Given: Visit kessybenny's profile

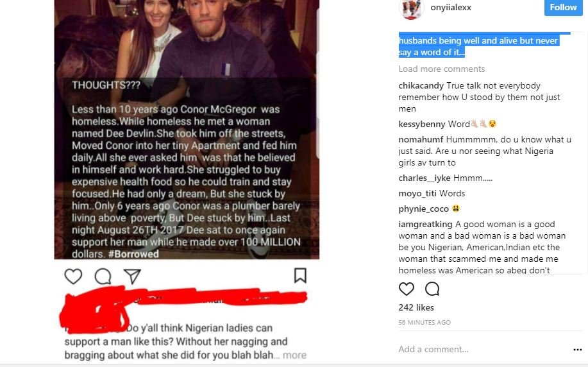Looking at the screenshot, I should [421, 124].
